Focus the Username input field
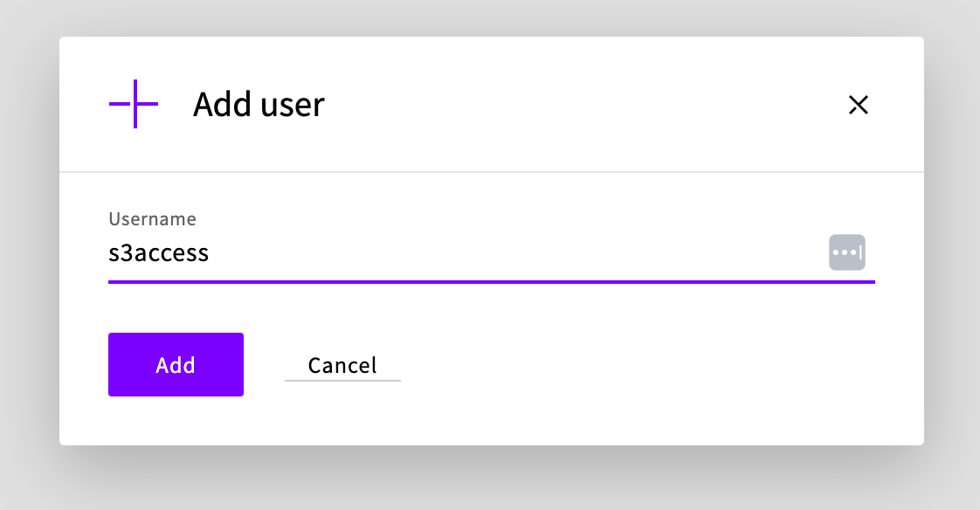The width and height of the screenshot is (980, 510). (x=463, y=253)
